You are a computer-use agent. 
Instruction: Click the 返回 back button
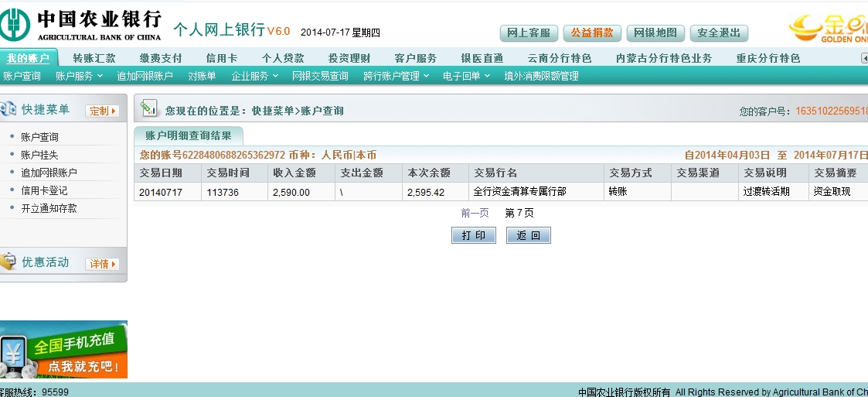pyautogui.click(x=528, y=235)
